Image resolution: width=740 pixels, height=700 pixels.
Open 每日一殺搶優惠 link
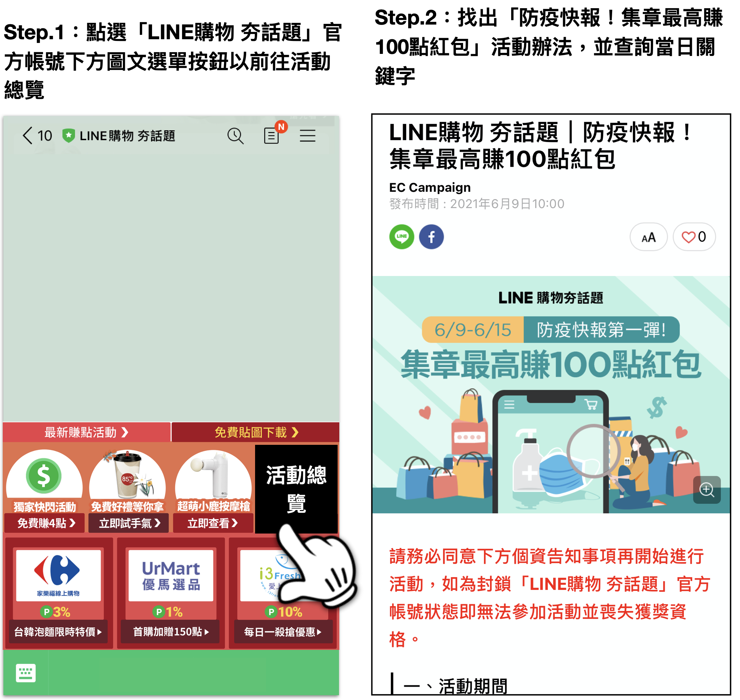283,632
